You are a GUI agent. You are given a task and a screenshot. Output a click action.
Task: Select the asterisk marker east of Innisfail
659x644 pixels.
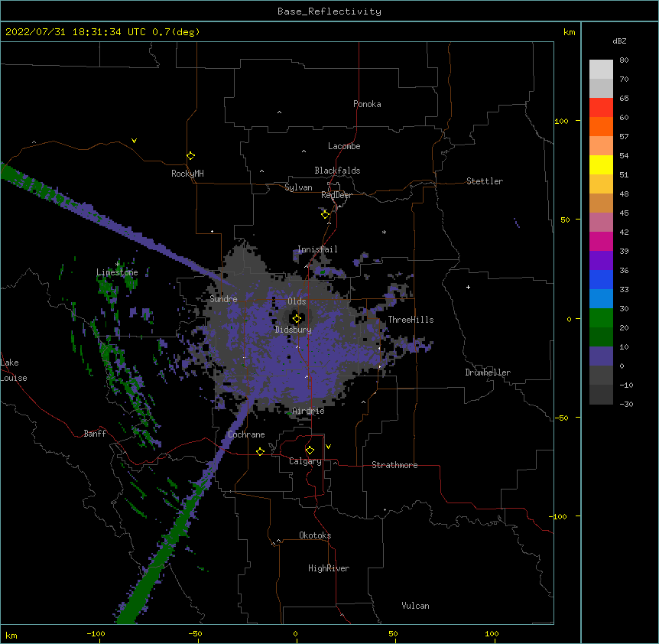(384, 232)
